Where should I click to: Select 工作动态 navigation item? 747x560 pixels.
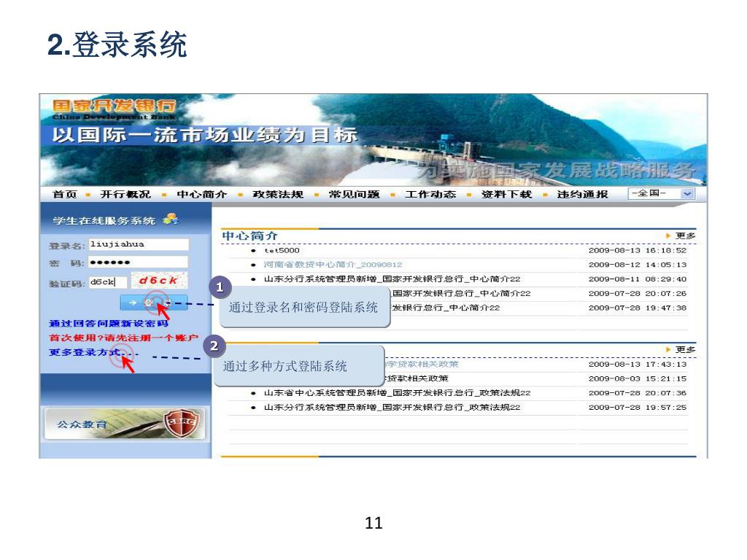430,194
